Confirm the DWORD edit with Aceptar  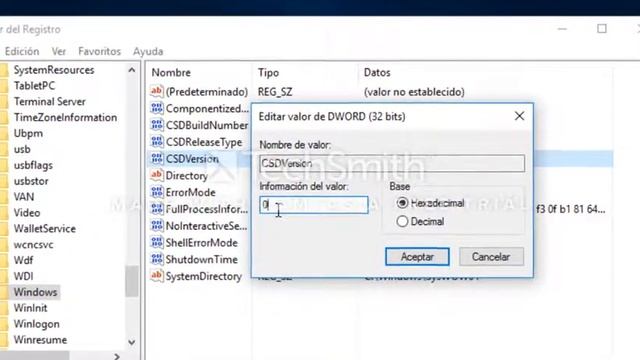(417, 257)
